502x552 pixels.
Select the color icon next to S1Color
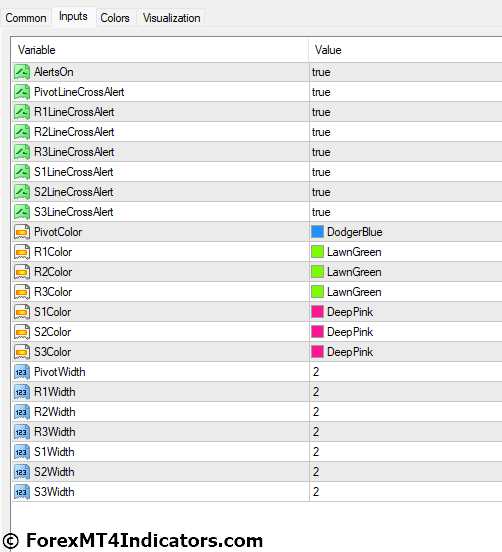[x=22, y=312]
